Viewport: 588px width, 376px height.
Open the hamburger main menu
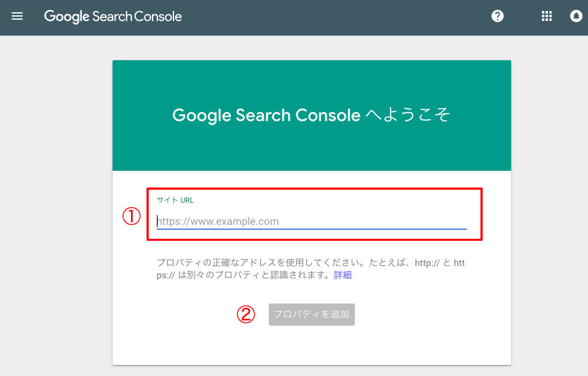click(x=17, y=17)
